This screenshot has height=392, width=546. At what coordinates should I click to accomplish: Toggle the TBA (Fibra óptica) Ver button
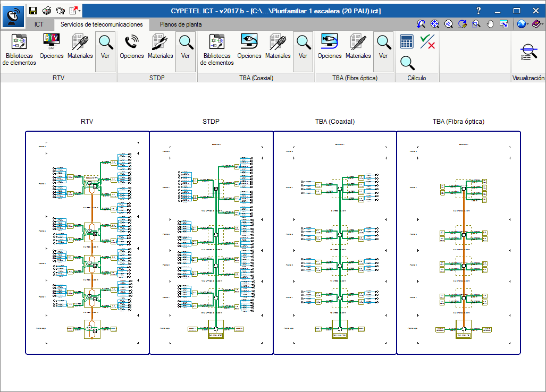click(383, 52)
